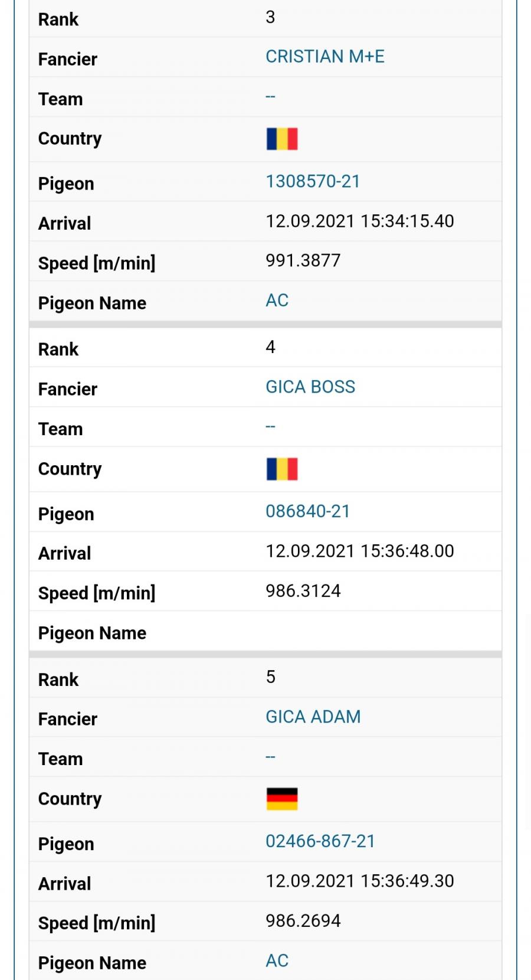Select speed value 986.3124

(303, 591)
